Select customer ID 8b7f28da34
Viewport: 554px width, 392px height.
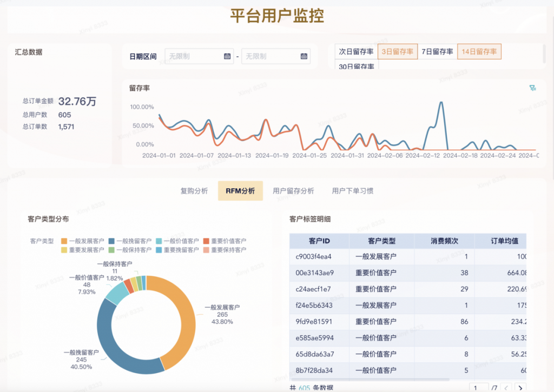[x=314, y=370]
